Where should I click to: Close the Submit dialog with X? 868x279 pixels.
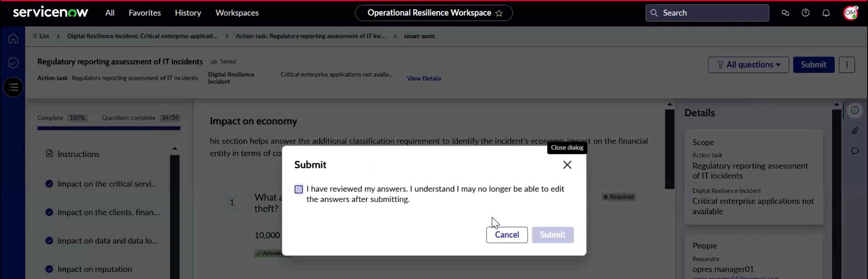567,165
